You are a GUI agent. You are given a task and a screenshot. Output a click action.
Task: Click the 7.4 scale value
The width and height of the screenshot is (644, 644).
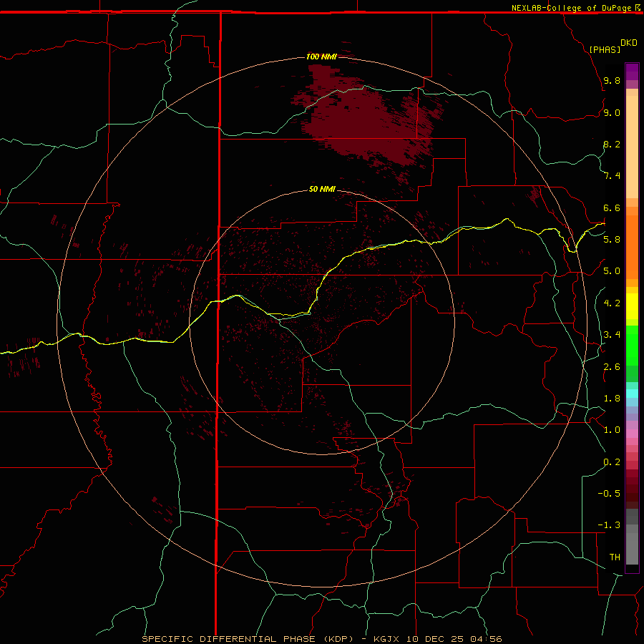[x=612, y=176]
